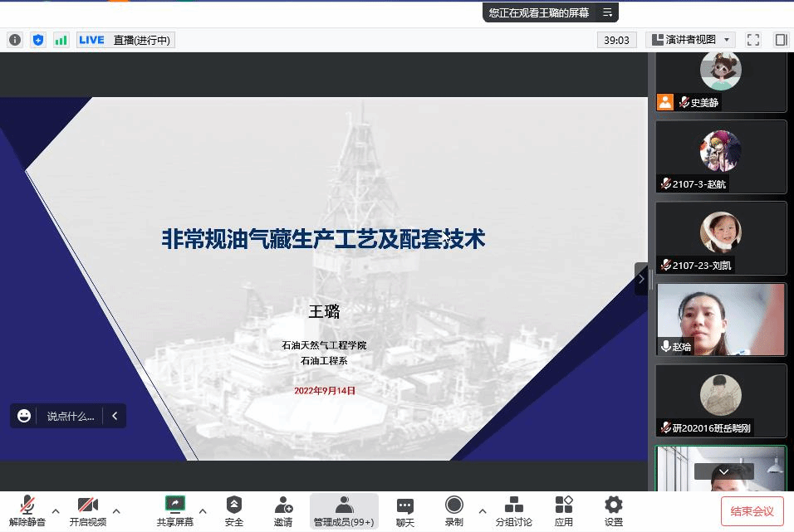Image resolution: width=794 pixels, height=532 pixels.
Task: Click slide date 2022年9月14日
Action: 325,391
